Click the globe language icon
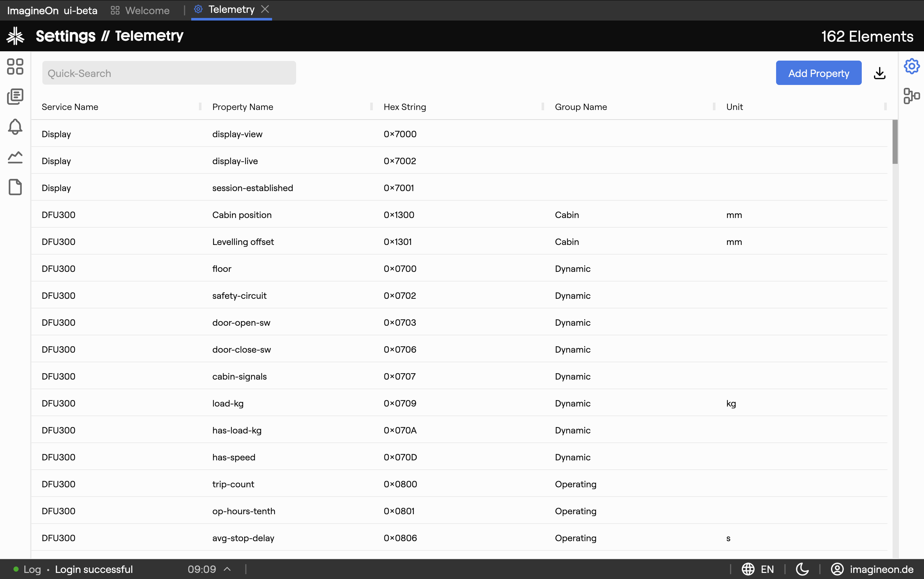The width and height of the screenshot is (924, 579). [x=748, y=569]
